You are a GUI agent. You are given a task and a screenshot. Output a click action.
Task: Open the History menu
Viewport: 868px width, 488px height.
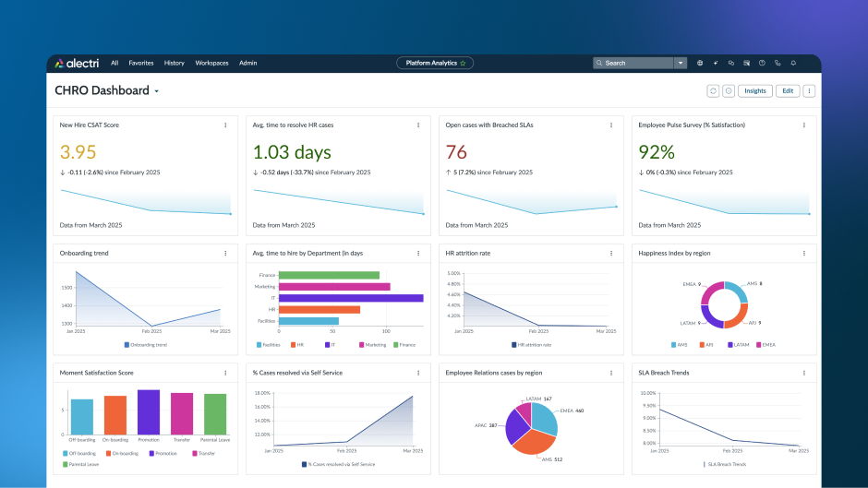174,63
